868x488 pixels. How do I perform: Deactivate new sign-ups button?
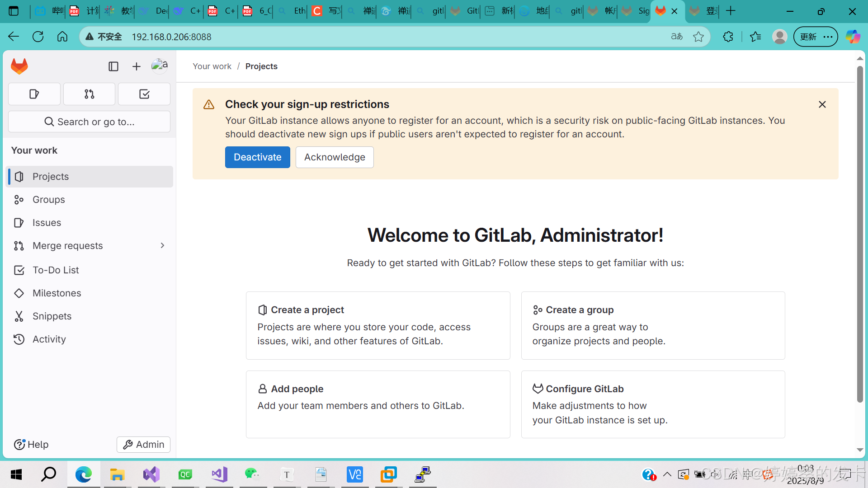tap(258, 157)
